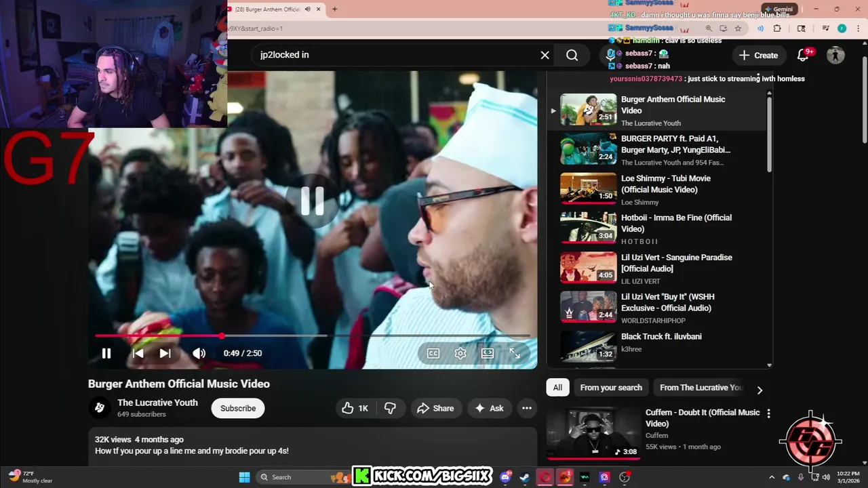Bookmark this page with the star
This screenshot has width=868, height=488.
[x=738, y=28]
